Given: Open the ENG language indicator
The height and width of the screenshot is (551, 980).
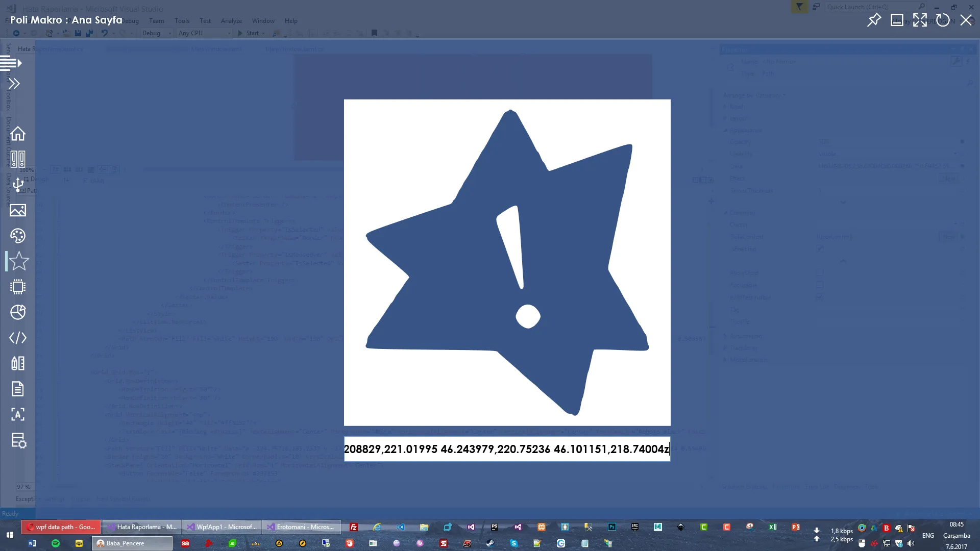Looking at the screenshot, I should [x=928, y=536].
